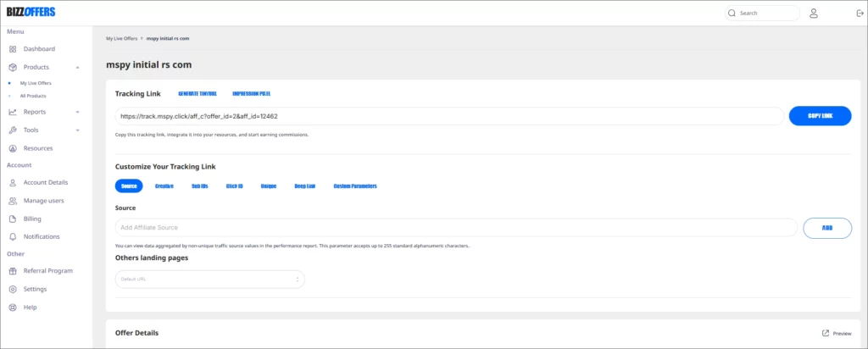868x349 pixels.
Task: Open Settings in the sidebar
Action: coord(36,289)
